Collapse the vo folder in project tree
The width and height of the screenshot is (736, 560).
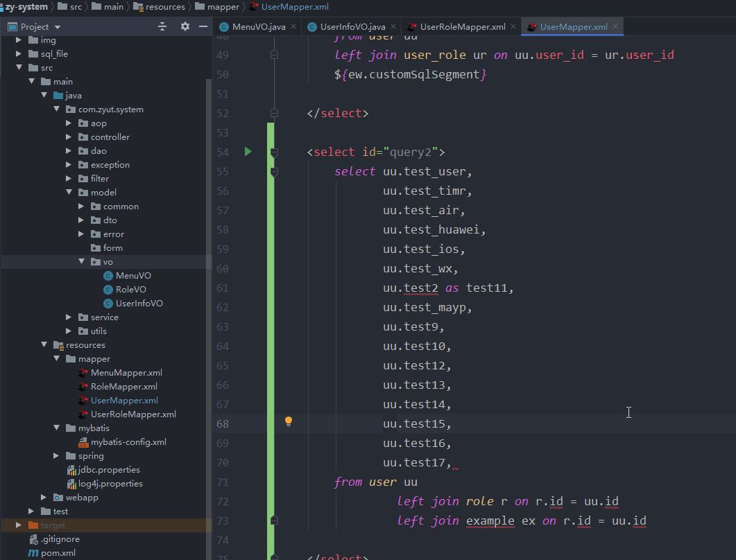(81, 261)
